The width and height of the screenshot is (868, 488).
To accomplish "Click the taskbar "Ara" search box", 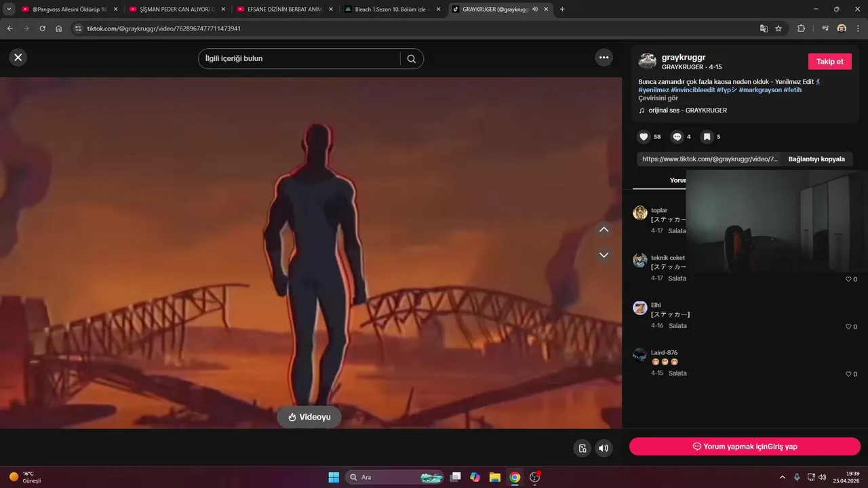I will coord(395,477).
